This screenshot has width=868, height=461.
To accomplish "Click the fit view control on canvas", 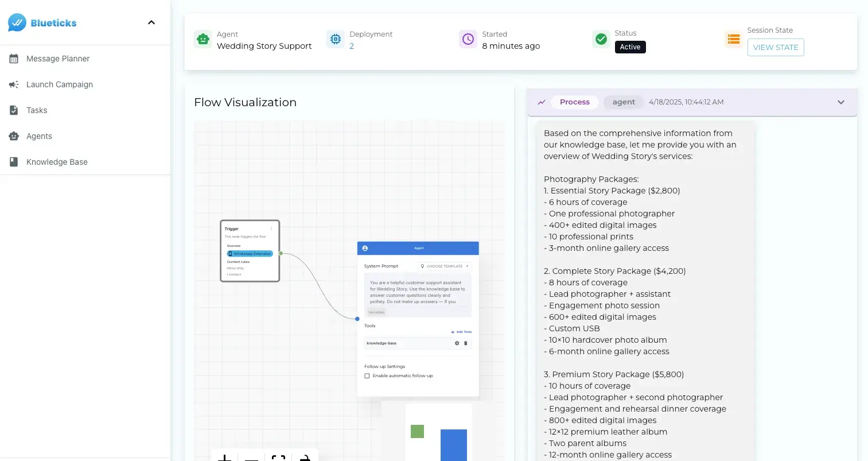I will pyautogui.click(x=278, y=457).
